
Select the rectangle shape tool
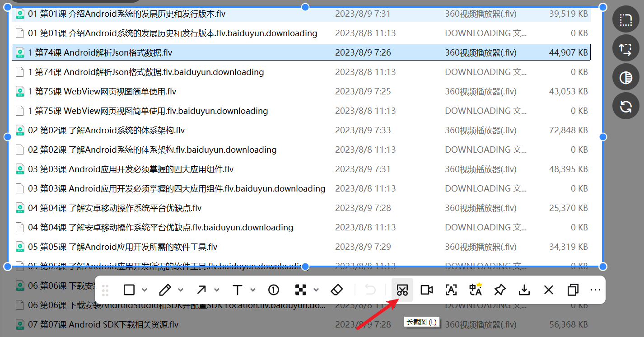coord(129,290)
